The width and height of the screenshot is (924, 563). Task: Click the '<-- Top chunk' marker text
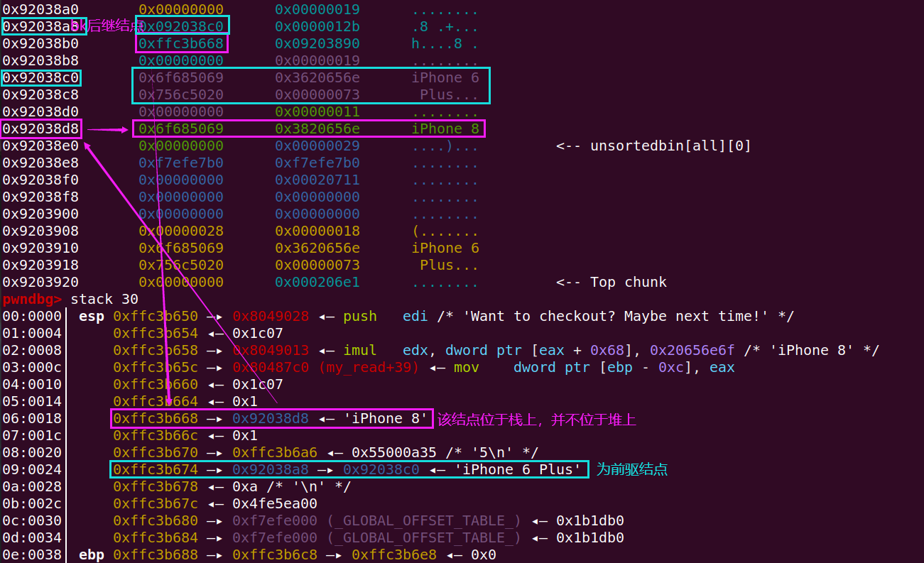(x=612, y=283)
